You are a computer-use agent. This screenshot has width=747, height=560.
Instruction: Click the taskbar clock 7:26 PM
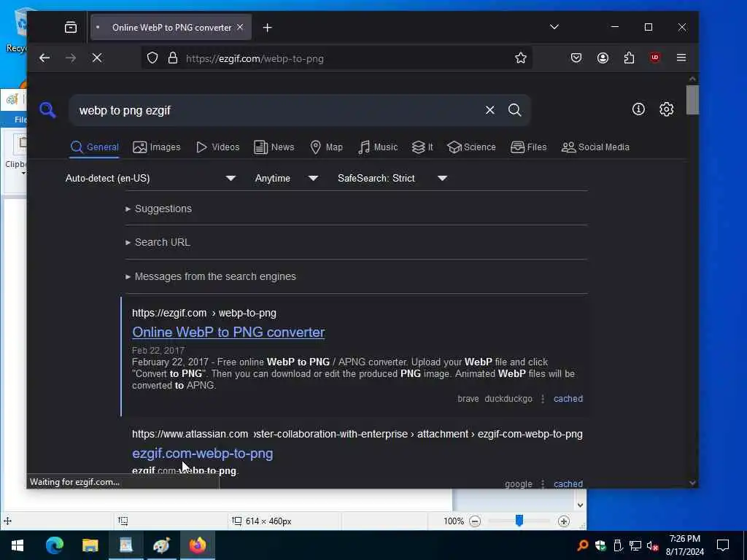(684, 539)
